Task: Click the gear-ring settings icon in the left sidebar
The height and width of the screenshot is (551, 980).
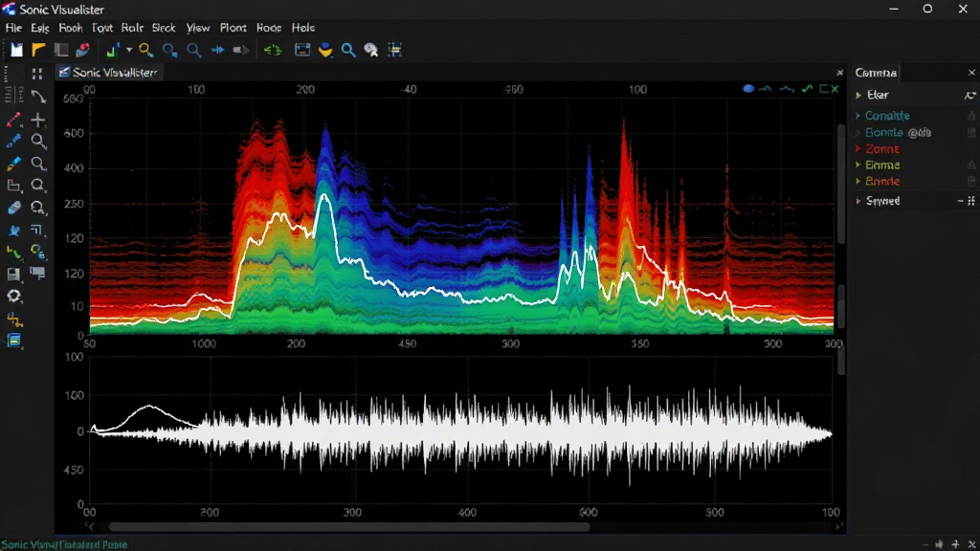Action: 13,297
